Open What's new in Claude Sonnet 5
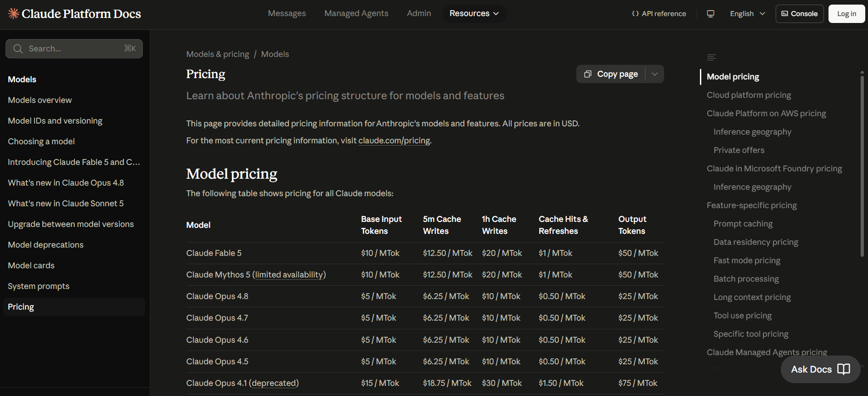The width and height of the screenshot is (868, 396). click(x=66, y=204)
